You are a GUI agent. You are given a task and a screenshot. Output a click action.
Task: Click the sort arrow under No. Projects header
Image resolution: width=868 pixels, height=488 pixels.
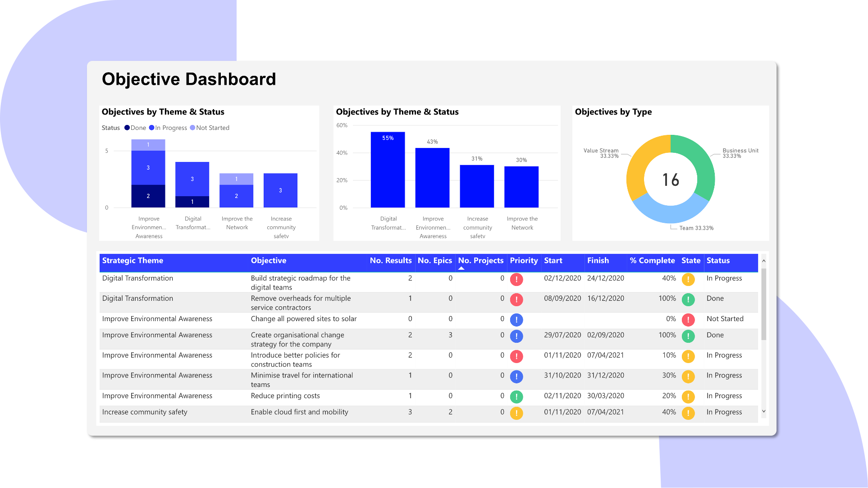coord(461,267)
